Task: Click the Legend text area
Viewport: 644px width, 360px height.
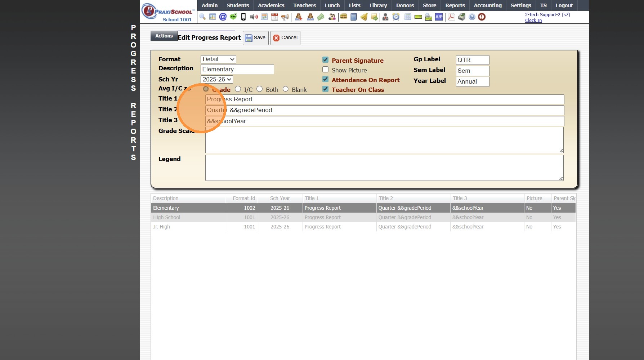Action: 384,168
